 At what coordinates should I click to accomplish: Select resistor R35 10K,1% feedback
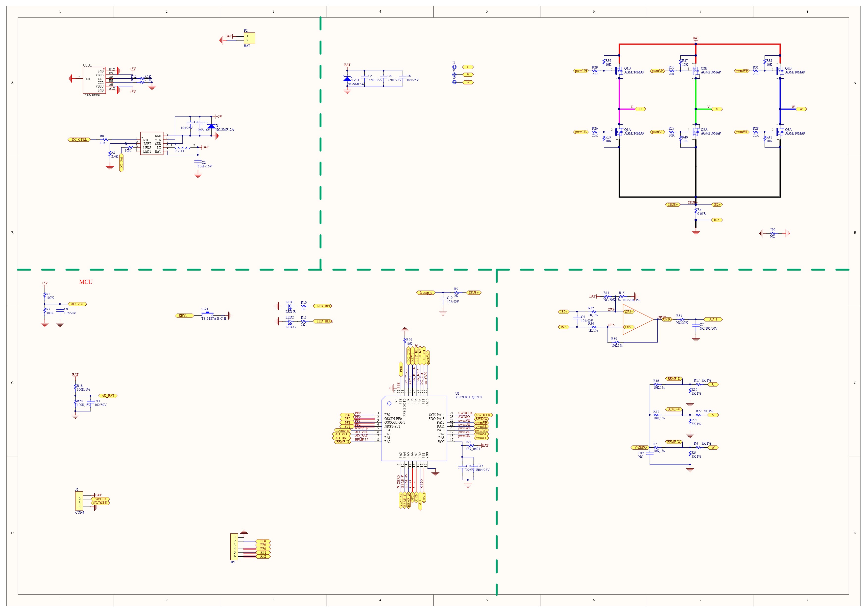(x=617, y=342)
